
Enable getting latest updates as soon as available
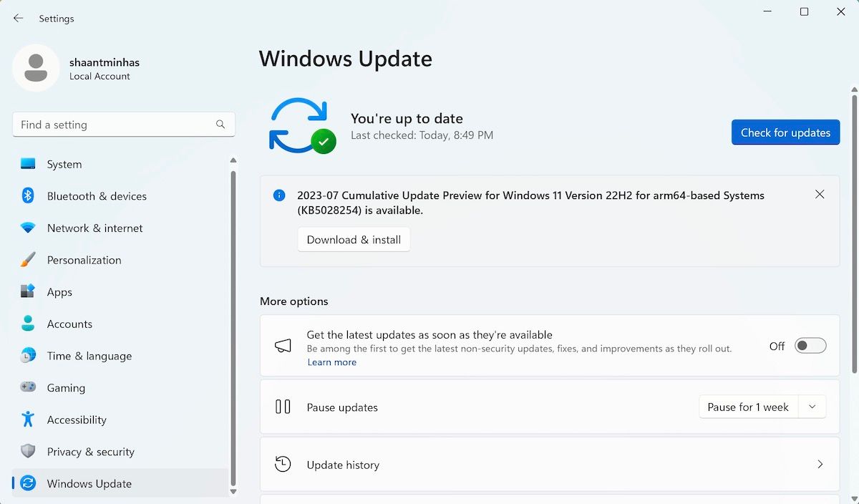[x=810, y=345]
